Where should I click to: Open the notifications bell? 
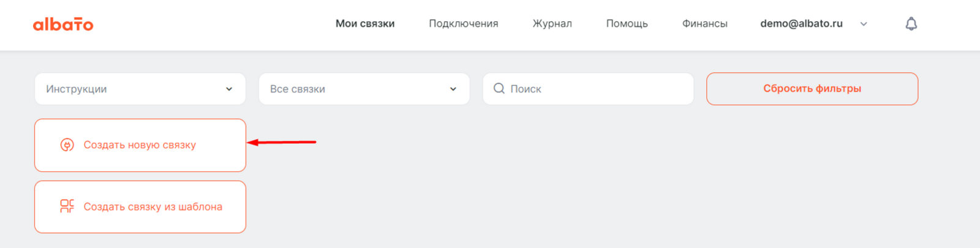pos(911,24)
